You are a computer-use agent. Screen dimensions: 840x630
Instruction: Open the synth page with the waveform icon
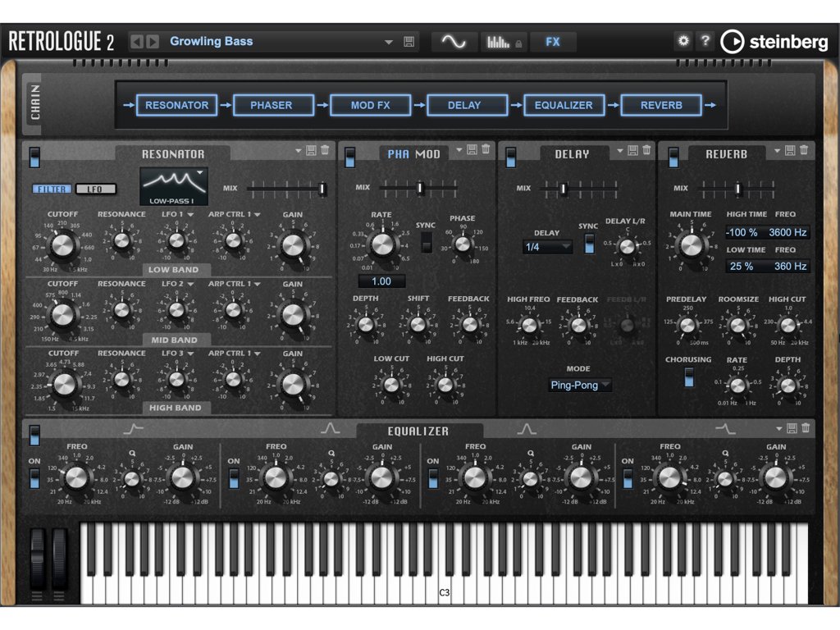(454, 42)
